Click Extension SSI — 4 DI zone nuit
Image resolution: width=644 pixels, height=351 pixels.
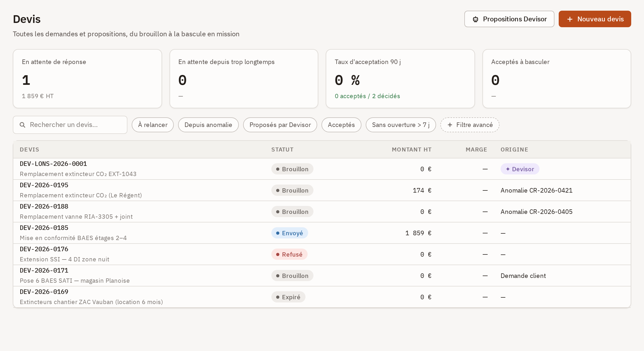(65, 259)
